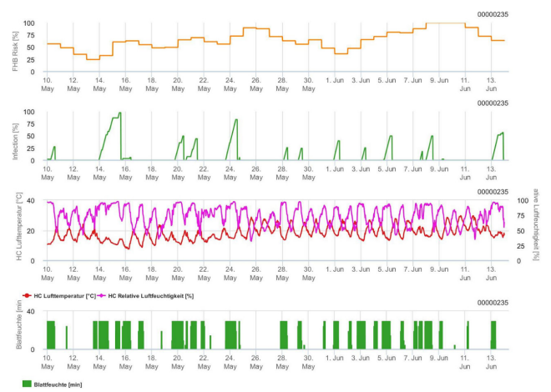Click the 100% infection peak near 15 May
Screen dimensions: 551x392
pos(119,113)
